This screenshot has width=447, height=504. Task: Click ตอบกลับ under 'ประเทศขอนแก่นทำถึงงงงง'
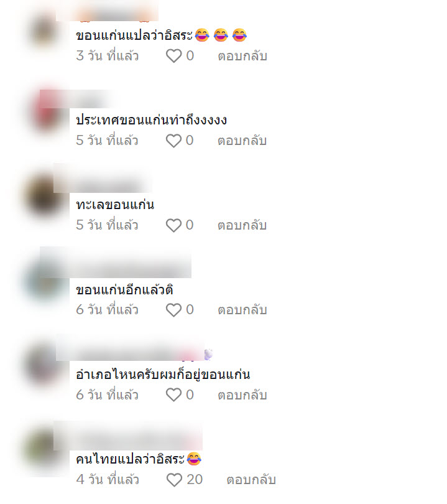point(242,141)
